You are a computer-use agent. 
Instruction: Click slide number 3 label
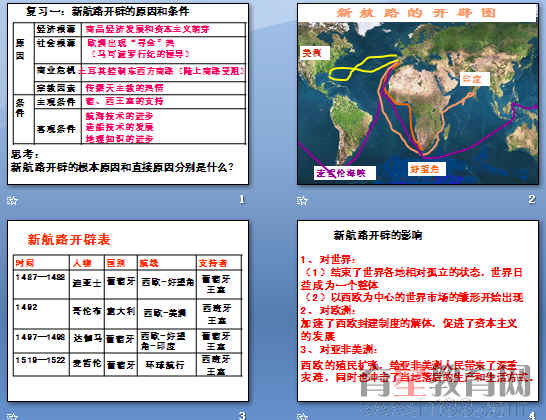(x=242, y=415)
